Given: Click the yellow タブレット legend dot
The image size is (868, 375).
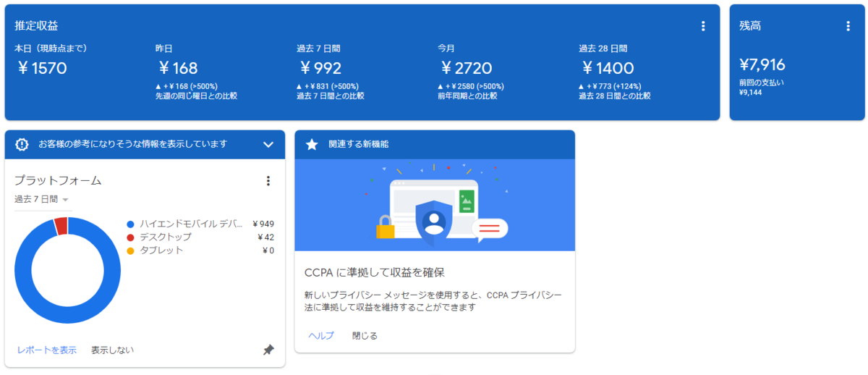Looking at the screenshot, I should click(x=130, y=250).
